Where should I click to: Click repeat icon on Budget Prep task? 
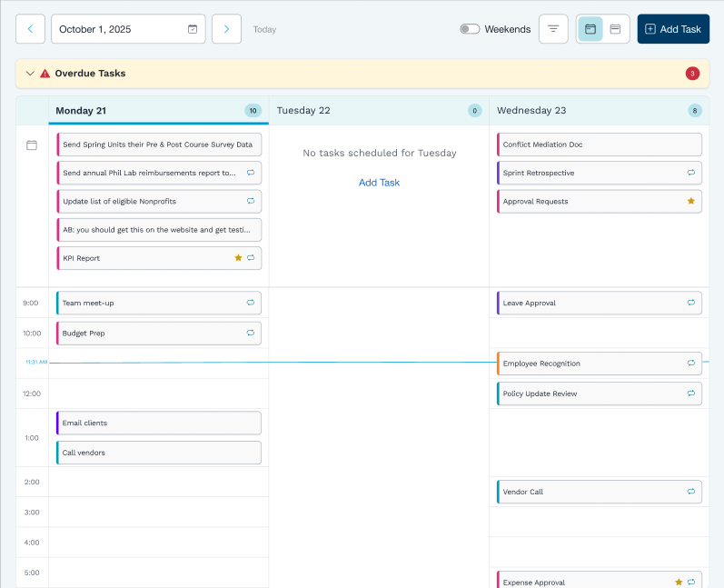[x=251, y=334]
